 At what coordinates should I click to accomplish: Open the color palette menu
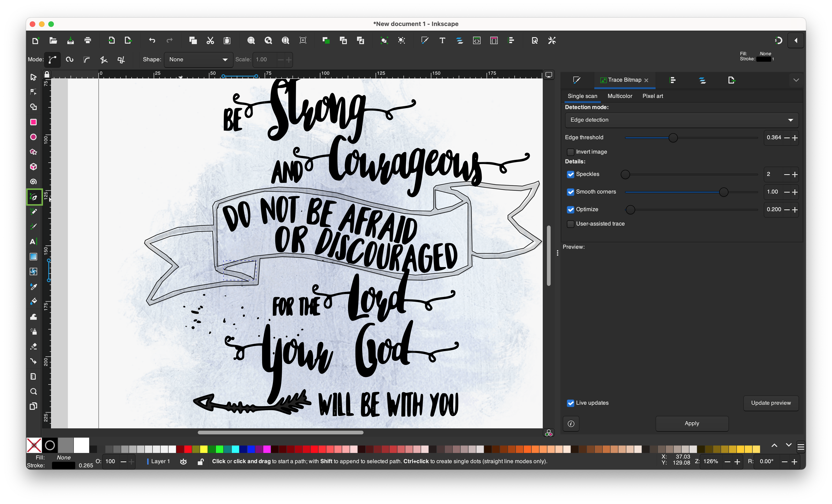tap(801, 447)
